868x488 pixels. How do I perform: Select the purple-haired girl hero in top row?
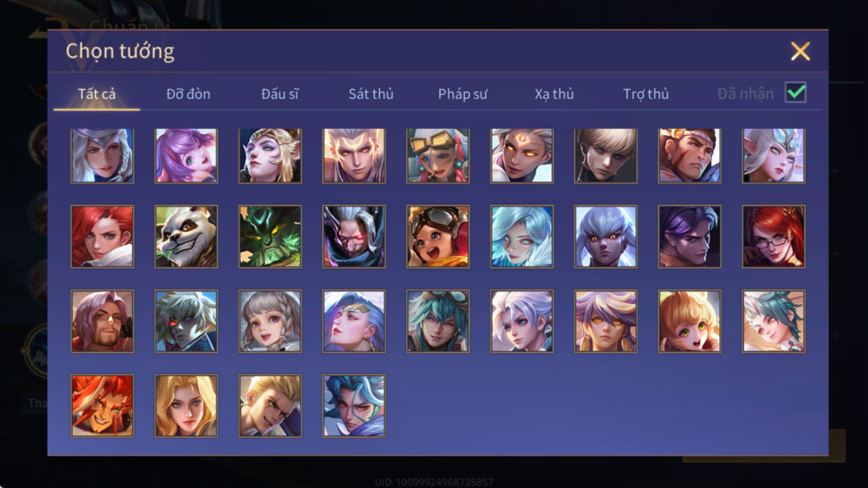[x=186, y=156]
